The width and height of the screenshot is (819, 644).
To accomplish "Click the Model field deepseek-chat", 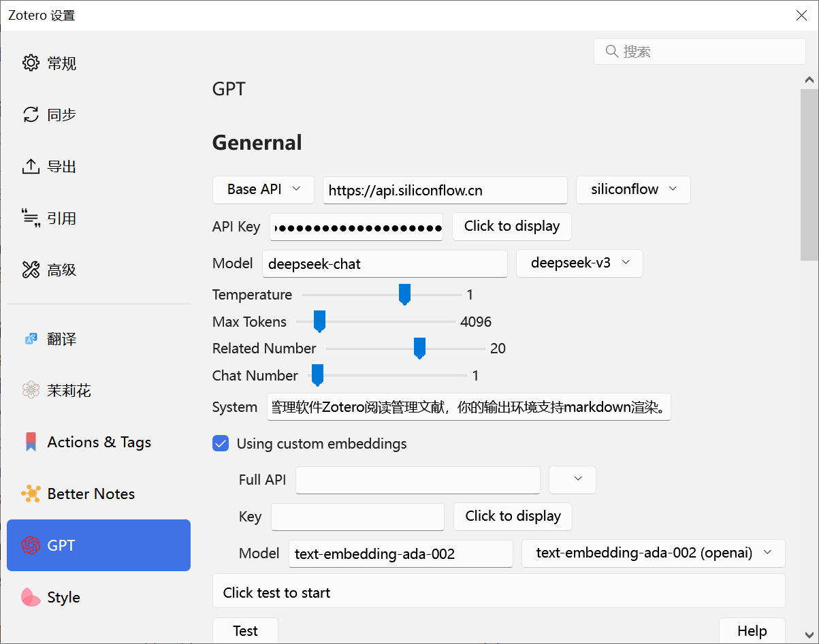I will point(385,263).
